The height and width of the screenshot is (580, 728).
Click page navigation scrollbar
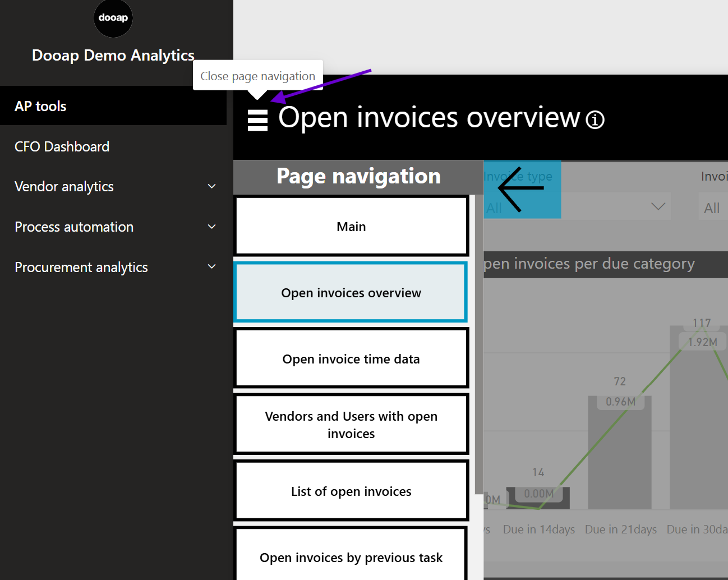479,344
